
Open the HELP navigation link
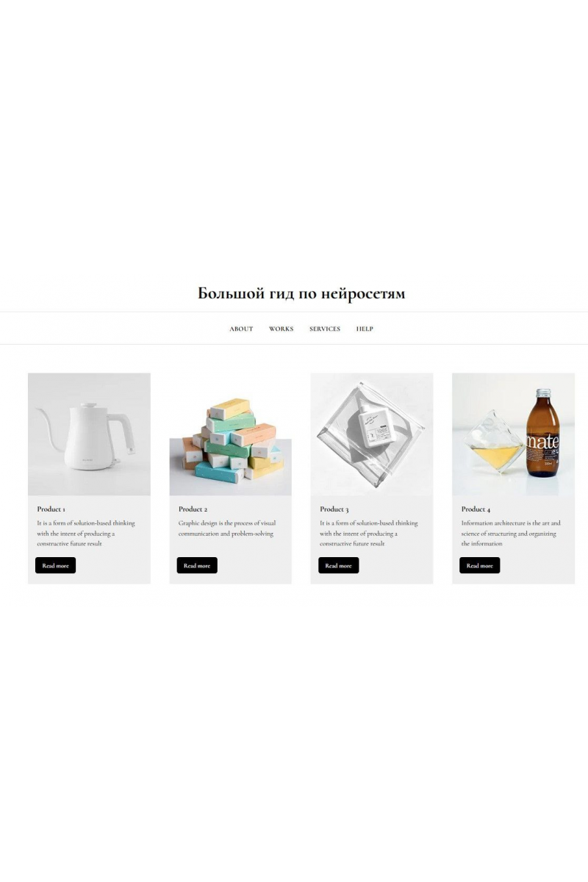pyautogui.click(x=365, y=329)
